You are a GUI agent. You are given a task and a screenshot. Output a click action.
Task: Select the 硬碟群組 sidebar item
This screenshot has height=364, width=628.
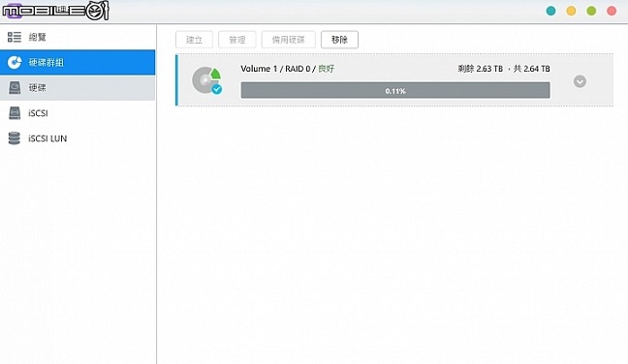click(x=78, y=62)
